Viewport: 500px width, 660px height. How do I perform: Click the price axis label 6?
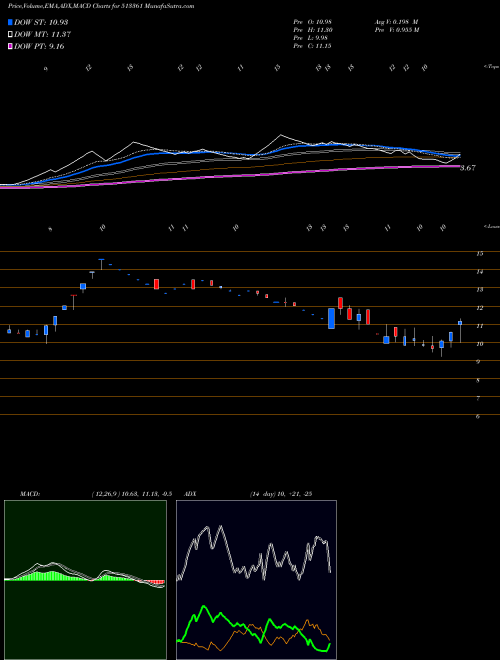click(x=479, y=417)
